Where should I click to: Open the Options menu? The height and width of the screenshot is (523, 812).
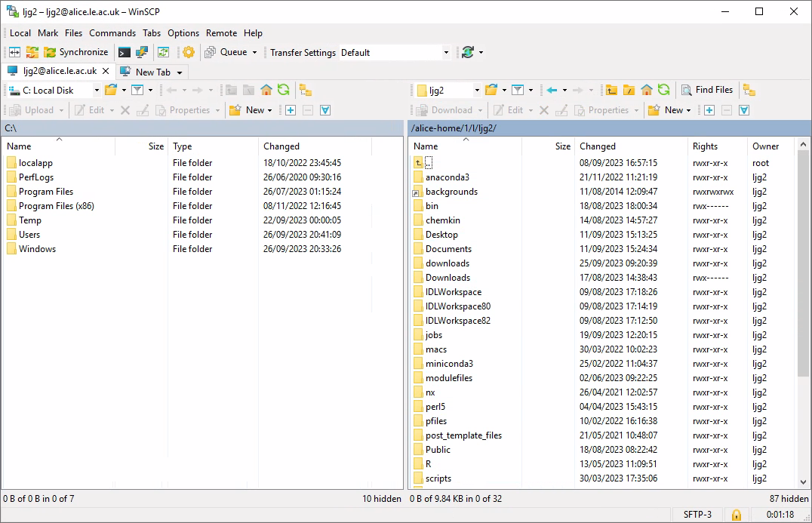click(183, 33)
